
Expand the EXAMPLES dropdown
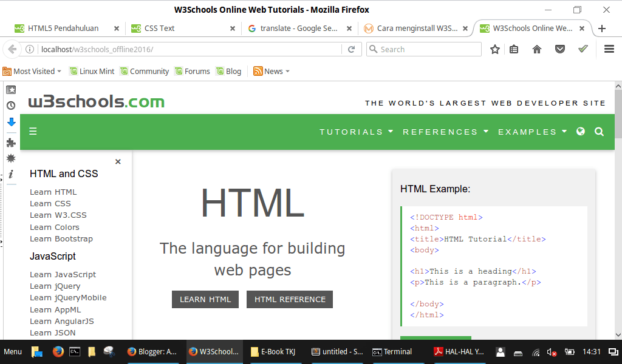(532, 132)
